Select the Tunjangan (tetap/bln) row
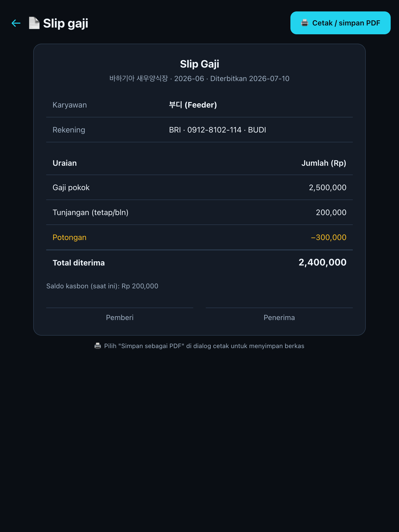Viewport: 399px width, 532px height. click(x=199, y=212)
